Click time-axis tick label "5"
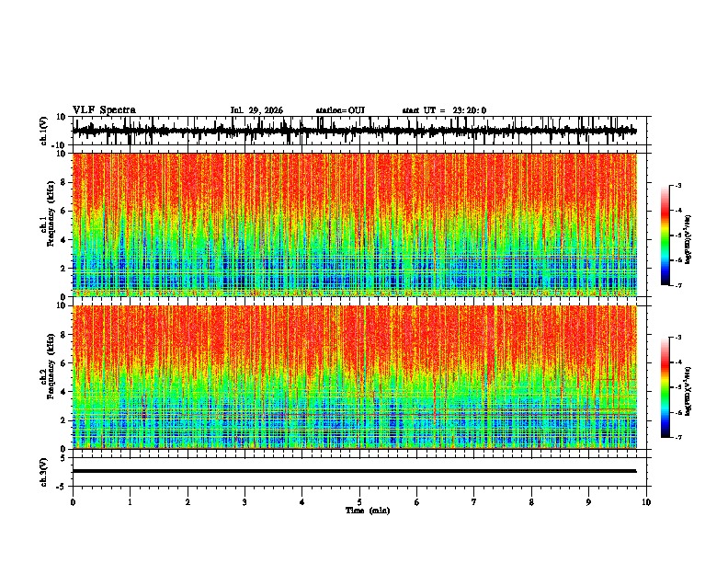 click(x=359, y=502)
